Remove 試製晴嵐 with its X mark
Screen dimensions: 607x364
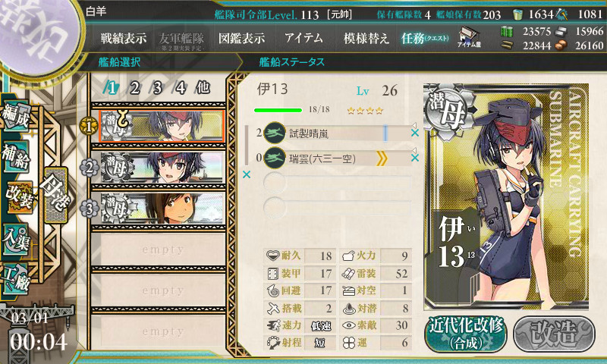point(414,133)
